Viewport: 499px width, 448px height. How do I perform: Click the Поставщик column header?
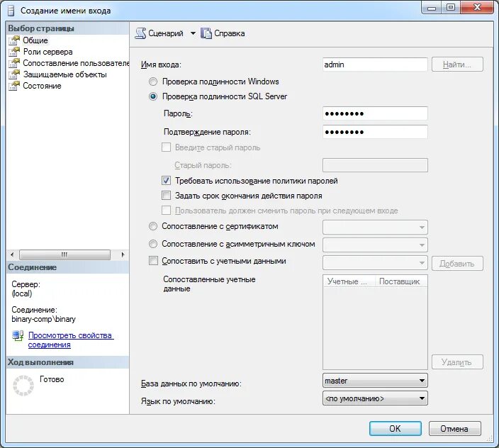401,281
